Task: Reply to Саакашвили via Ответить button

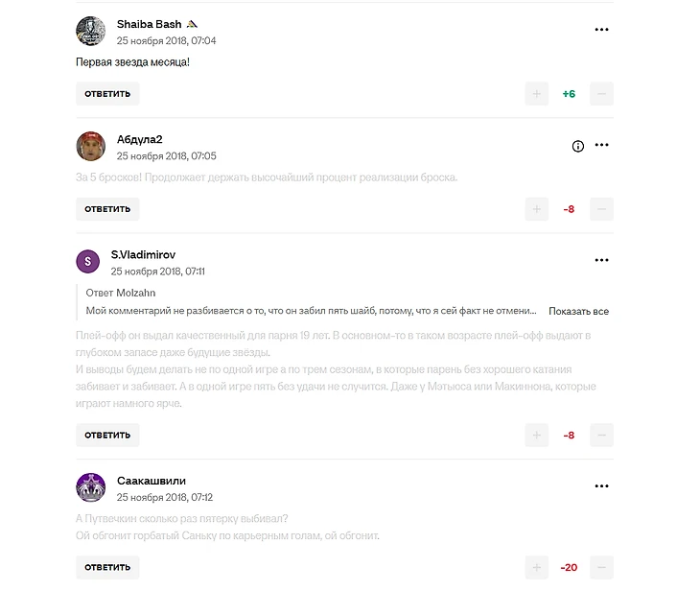Action: click(x=107, y=567)
